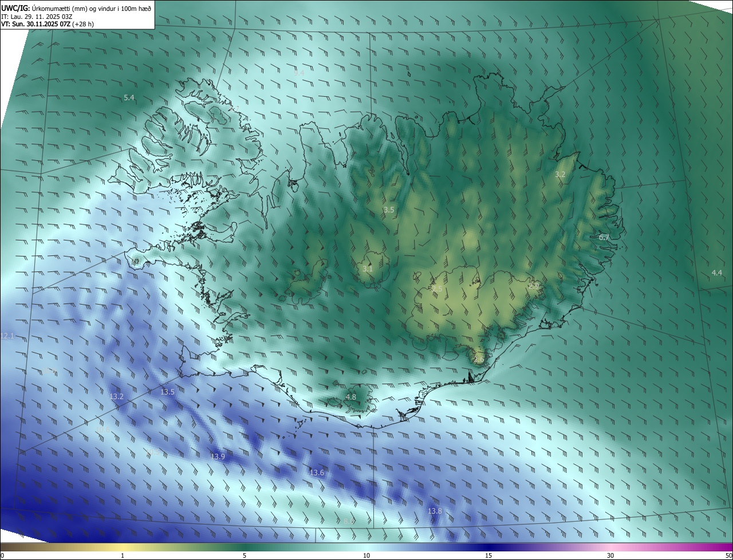The image size is (733, 560).
Task: Click the 3.5 value label
Action: pyautogui.click(x=389, y=210)
